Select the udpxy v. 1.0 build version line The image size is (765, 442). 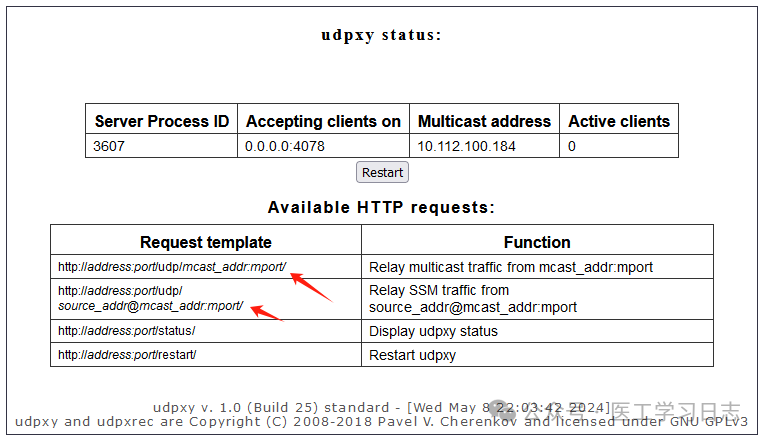[x=381, y=407]
